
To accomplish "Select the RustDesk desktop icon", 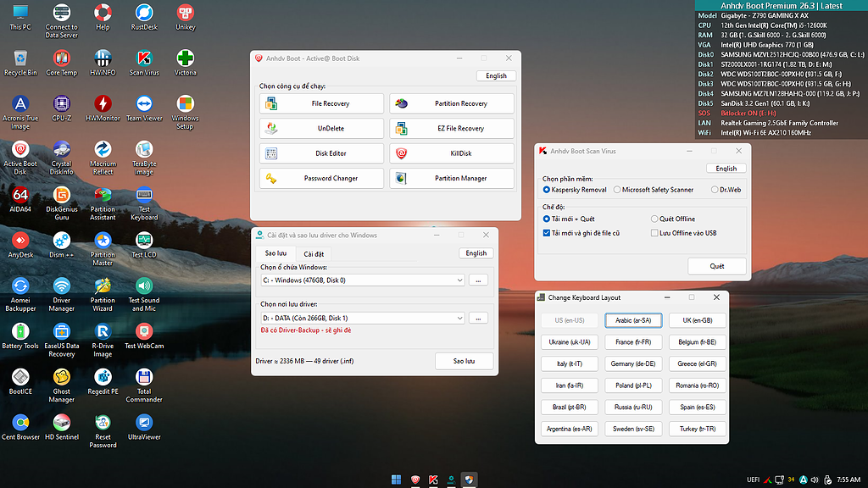I will [144, 17].
